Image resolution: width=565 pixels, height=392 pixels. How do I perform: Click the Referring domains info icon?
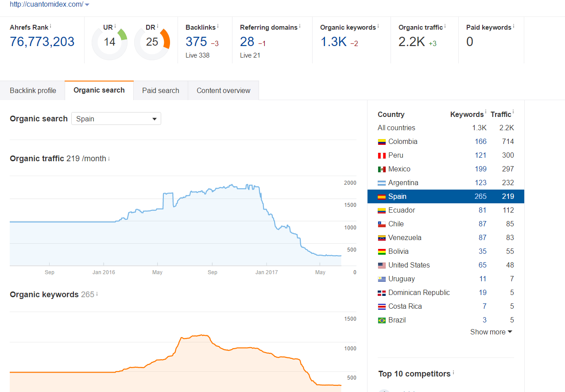(300, 26)
